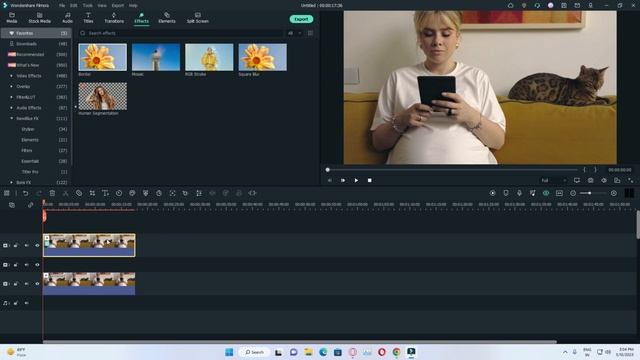
Task: Open the Edit menu
Action: (73, 6)
